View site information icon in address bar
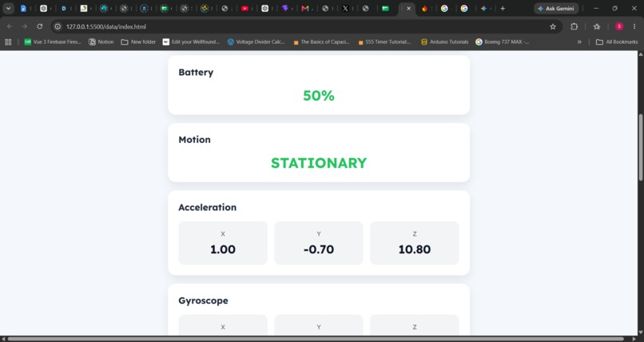Viewport: 644px width, 342px height. click(x=58, y=26)
